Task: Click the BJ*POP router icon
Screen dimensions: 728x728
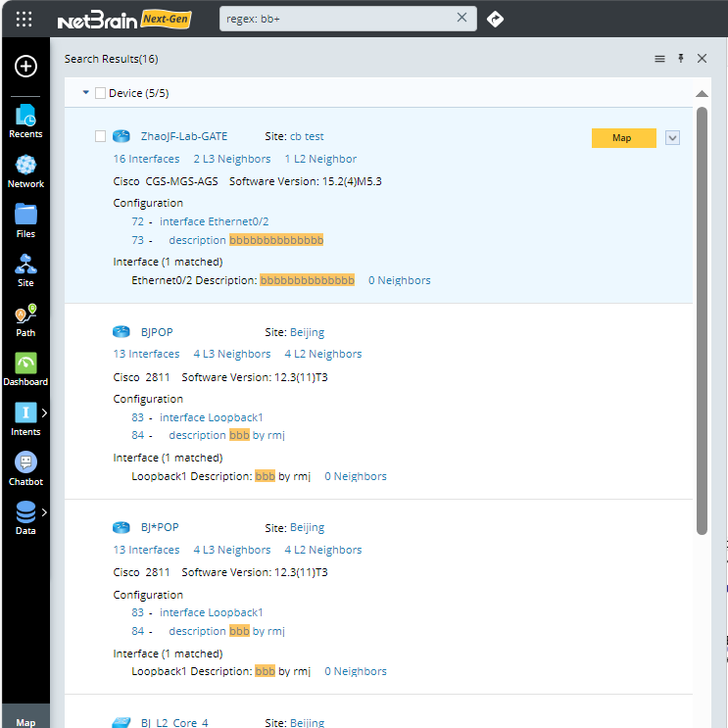Action: coord(121,527)
